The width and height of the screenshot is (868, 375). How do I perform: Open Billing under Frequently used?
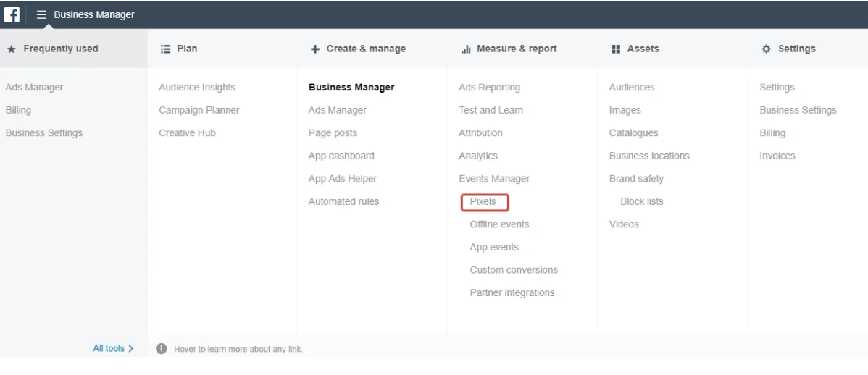[x=18, y=110]
